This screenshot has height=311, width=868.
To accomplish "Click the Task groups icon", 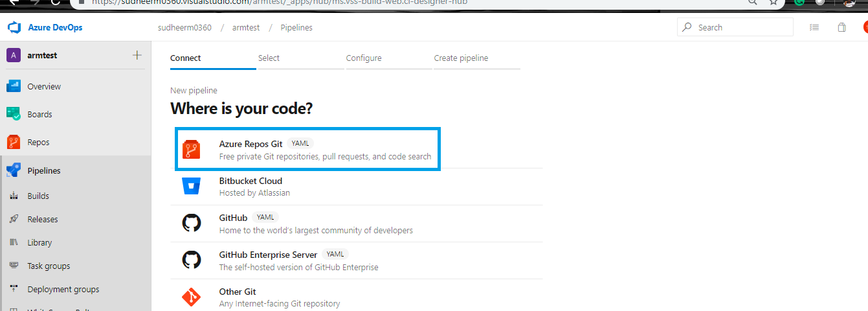I will [x=14, y=266].
